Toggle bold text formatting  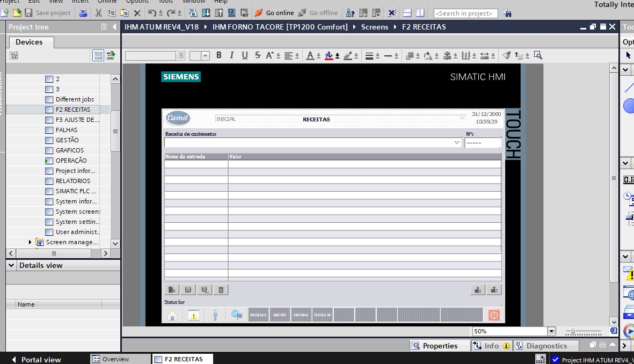point(218,55)
